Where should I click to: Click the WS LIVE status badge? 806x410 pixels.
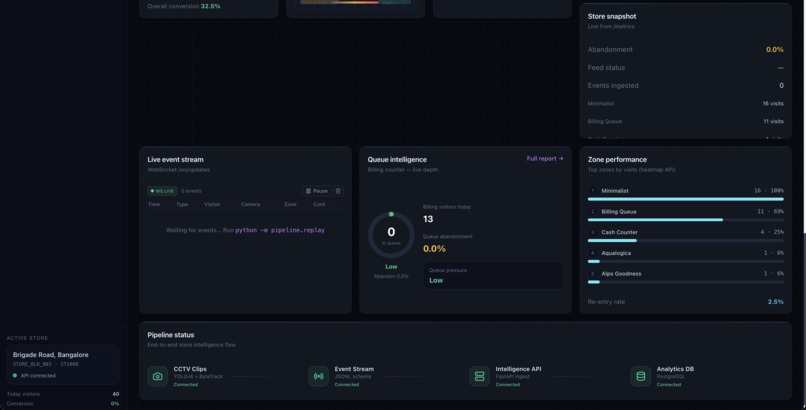coord(162,191)
